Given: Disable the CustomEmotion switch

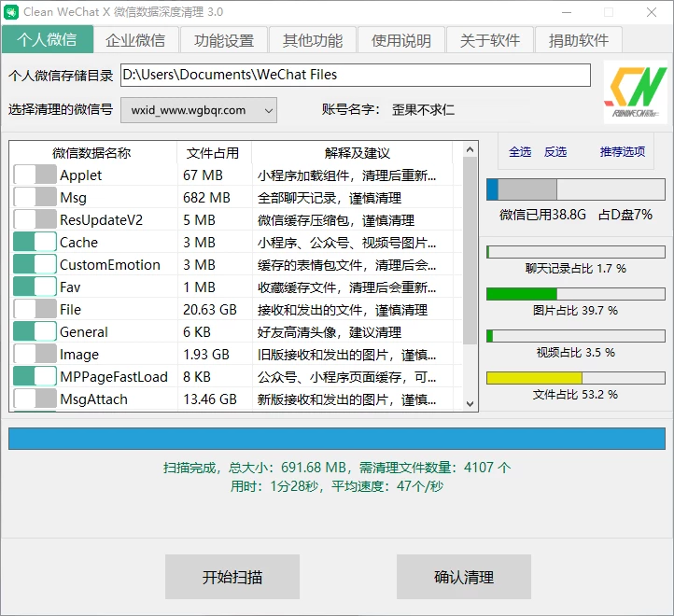Looking at the screenshot, I should (35, 264).
